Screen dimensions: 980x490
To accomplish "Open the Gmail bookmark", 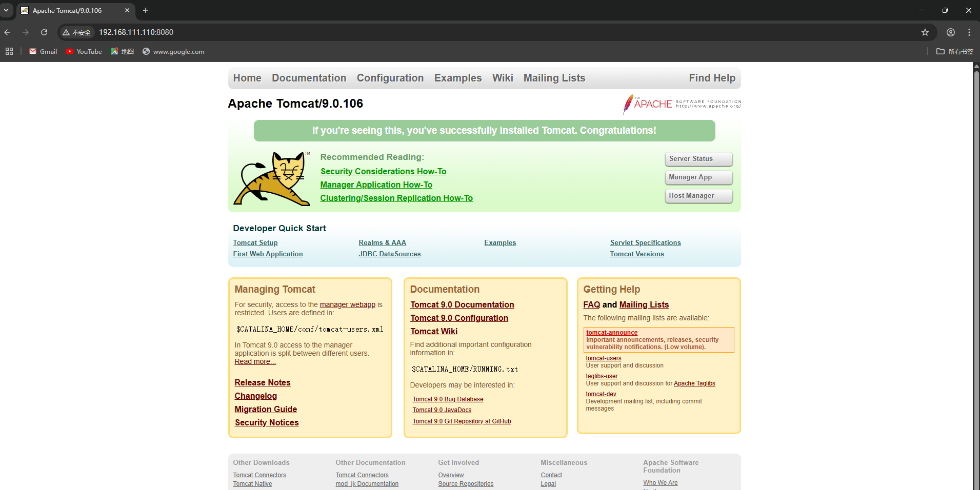I will pyautogui.click(x=43, y=51).
